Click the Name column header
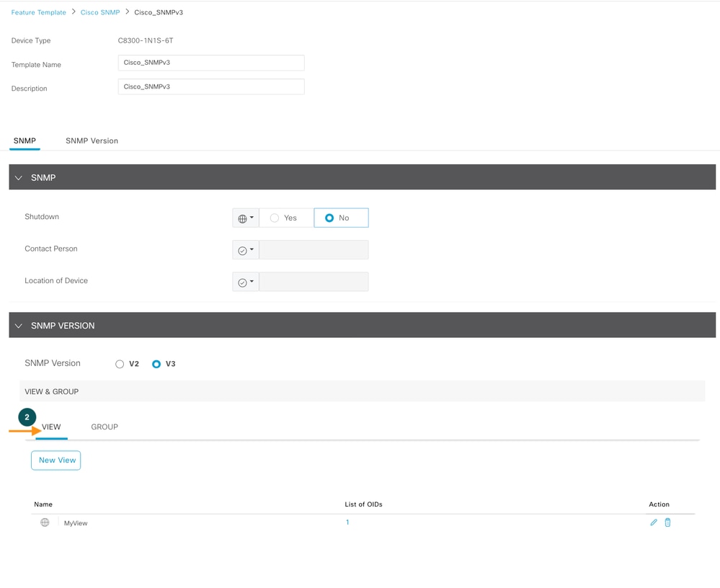This screenshot has width=720, height=588. click(43, 504)
